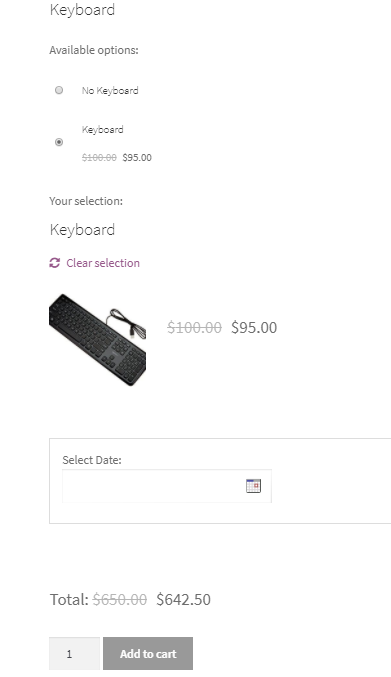Select the No Keyboard radio button
The height and width of the screenshot is (677, 391).
(x=59, y=90)
